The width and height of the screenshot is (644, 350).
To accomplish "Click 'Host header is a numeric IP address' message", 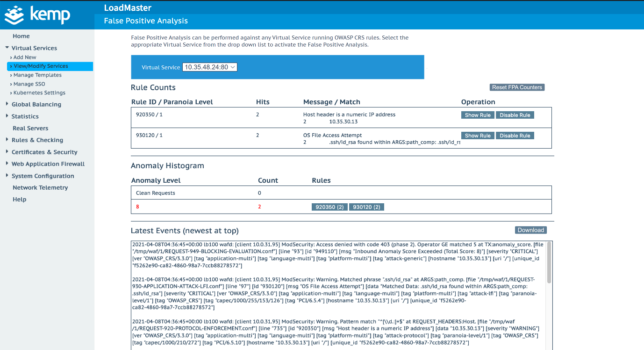I will click(349, 114).
